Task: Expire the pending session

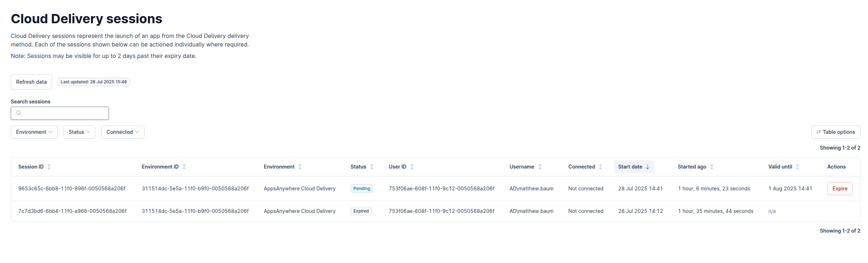Action: 840,189
